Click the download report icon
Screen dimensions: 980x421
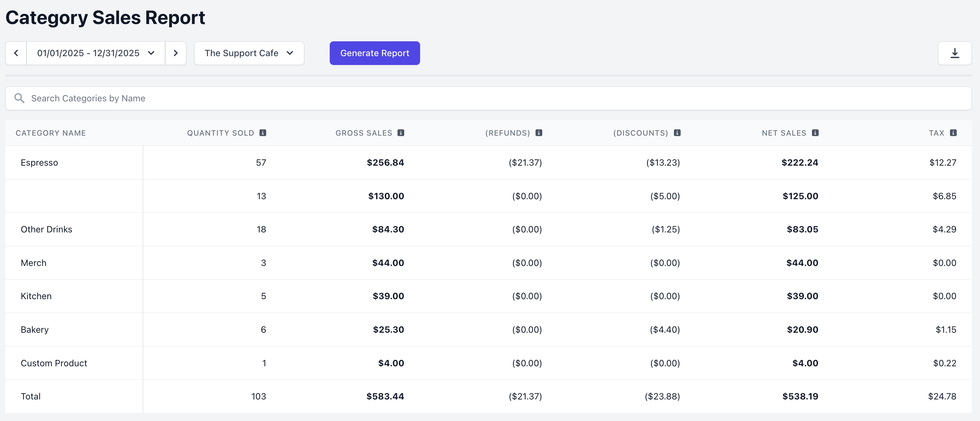955,53
